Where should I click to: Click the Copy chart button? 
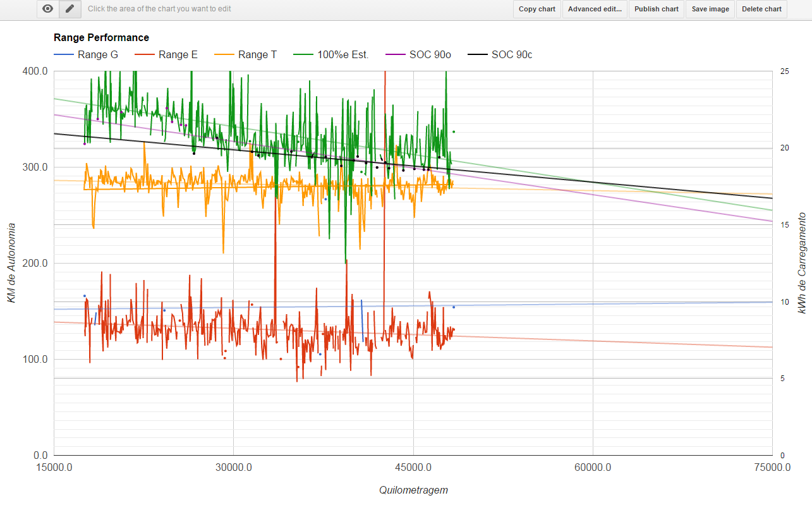pos(536,9)
